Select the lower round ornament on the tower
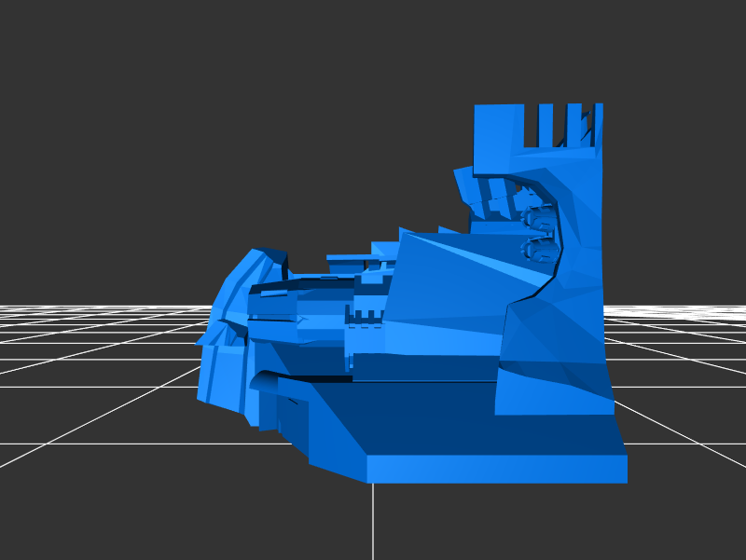The height and width of the screenshot is (560, 746). [538, 249]
